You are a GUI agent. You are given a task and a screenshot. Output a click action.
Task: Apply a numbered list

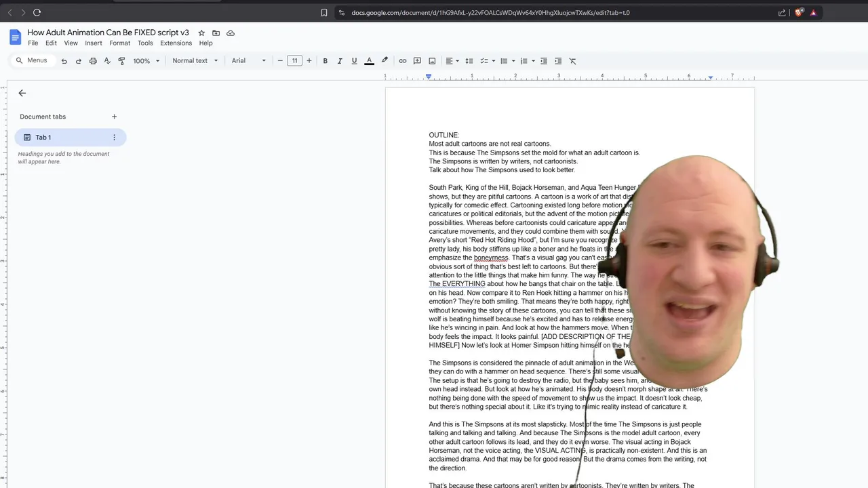[524, 61]
